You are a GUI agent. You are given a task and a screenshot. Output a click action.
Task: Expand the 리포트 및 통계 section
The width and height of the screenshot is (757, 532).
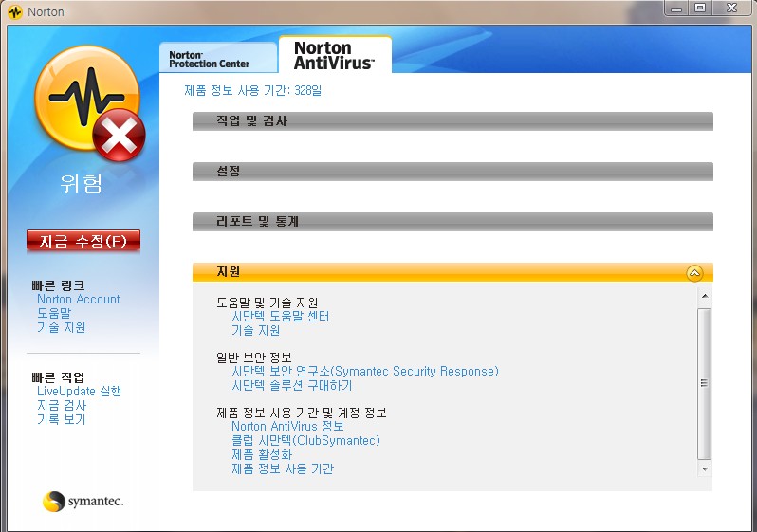click(452, 221)
